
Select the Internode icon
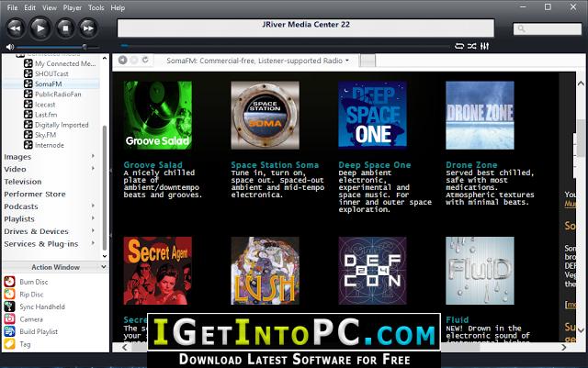28,145
